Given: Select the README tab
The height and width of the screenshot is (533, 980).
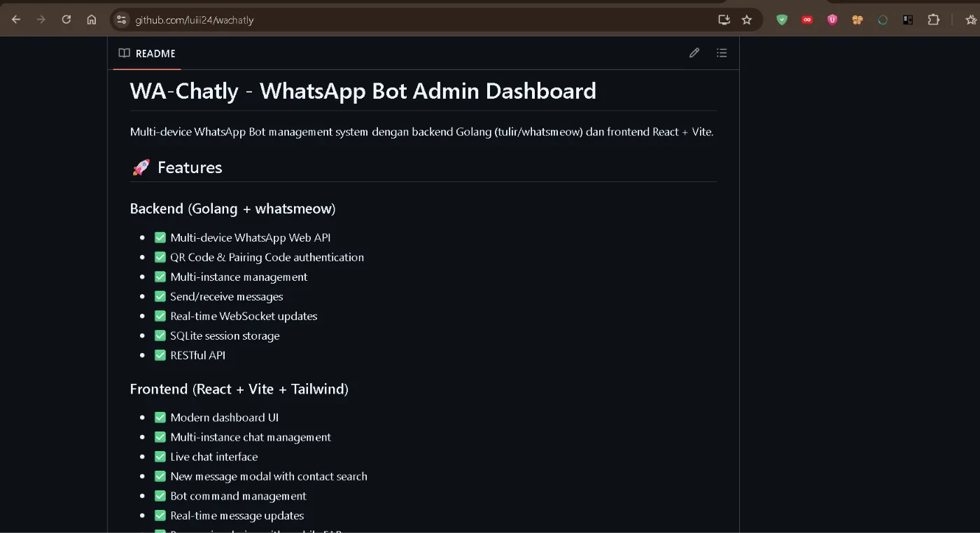Looking at the screenshot, I should (147, 53).
